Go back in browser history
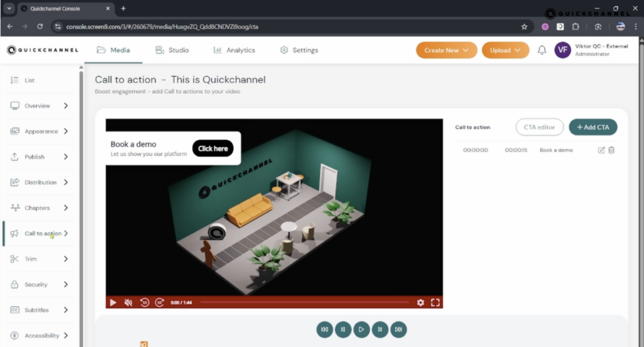644x347 pixels. [10, 26]
